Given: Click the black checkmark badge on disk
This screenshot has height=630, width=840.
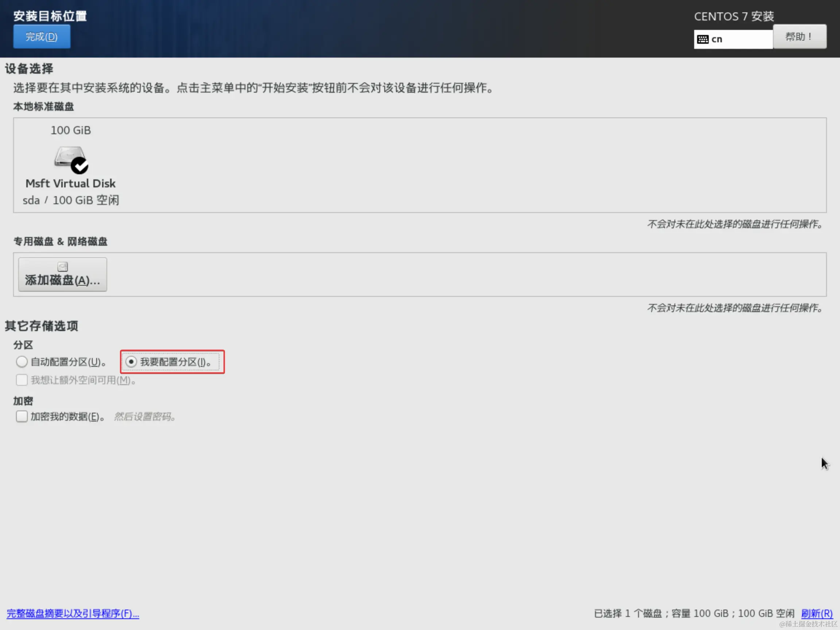Looking at the screenshot, I should (79, 166).
